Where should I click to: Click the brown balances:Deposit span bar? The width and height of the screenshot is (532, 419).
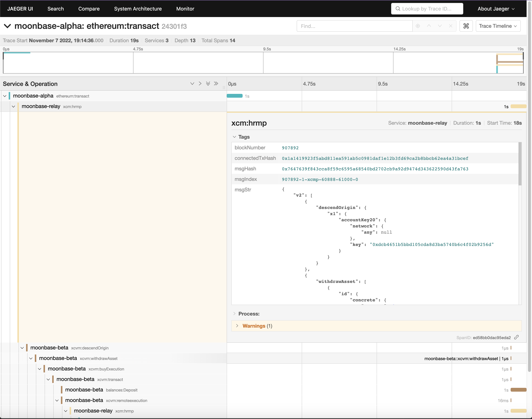click(x=519, y=390)
